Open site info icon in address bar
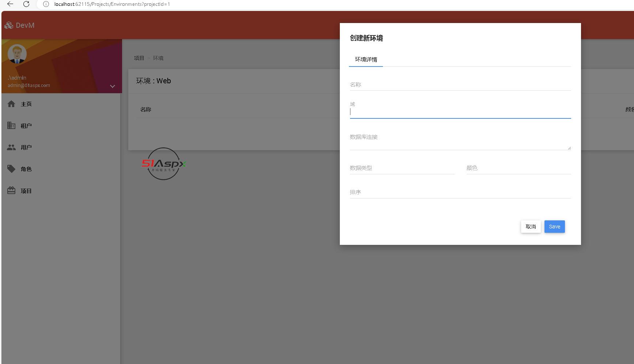634x364 pixels. click(x=46, y=4)
